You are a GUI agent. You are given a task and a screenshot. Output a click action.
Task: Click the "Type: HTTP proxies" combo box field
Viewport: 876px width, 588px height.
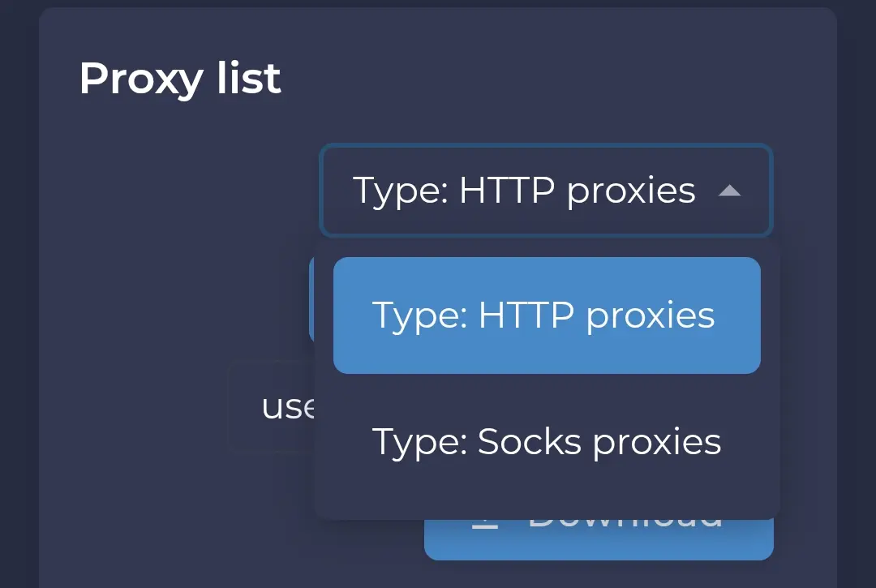point(546,191)
